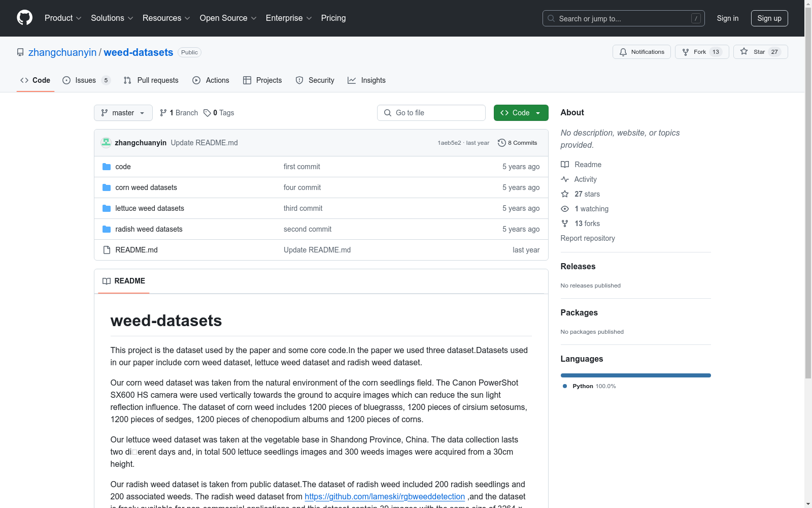Open the Security tab
Screen dimensions: 812x508
tap(315, 80)
